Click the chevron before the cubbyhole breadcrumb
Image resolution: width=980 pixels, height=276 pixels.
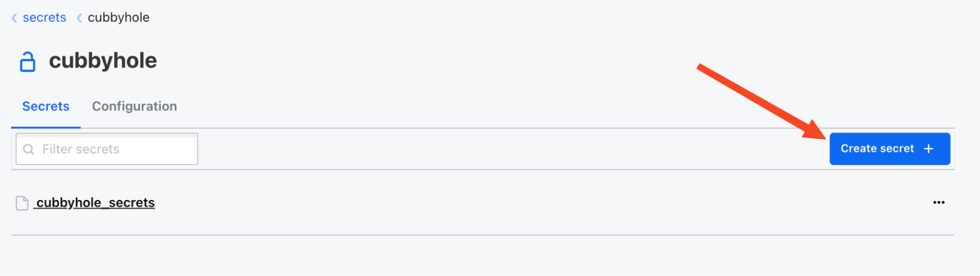79,18
